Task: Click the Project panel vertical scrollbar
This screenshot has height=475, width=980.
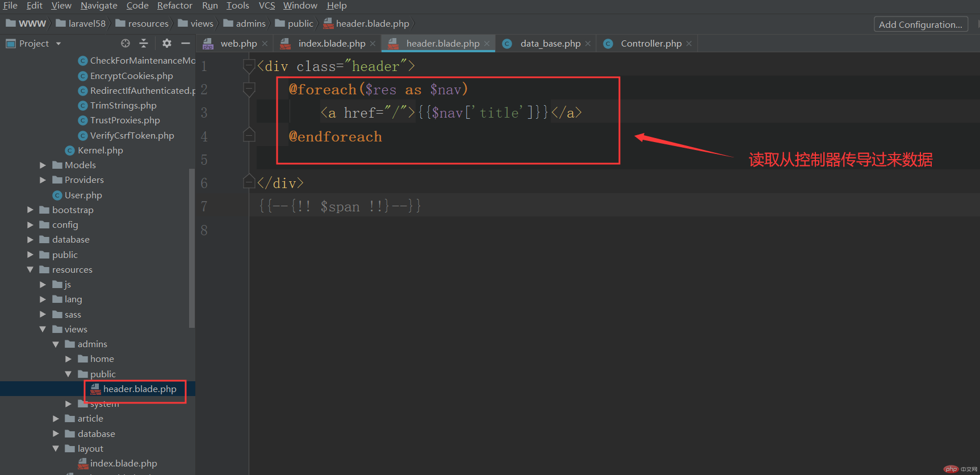Action: pyautogui.click(x=192, y=248)
